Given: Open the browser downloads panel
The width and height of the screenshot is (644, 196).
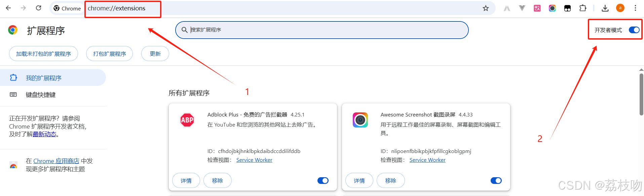Looking at the screenshot, I should [x=605, y=8].
